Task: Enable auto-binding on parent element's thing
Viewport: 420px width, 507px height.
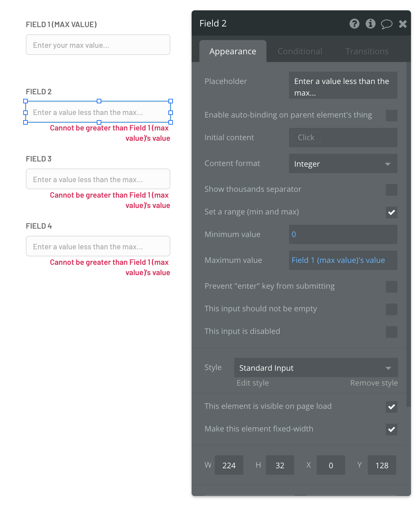Action: click(391, 115)
